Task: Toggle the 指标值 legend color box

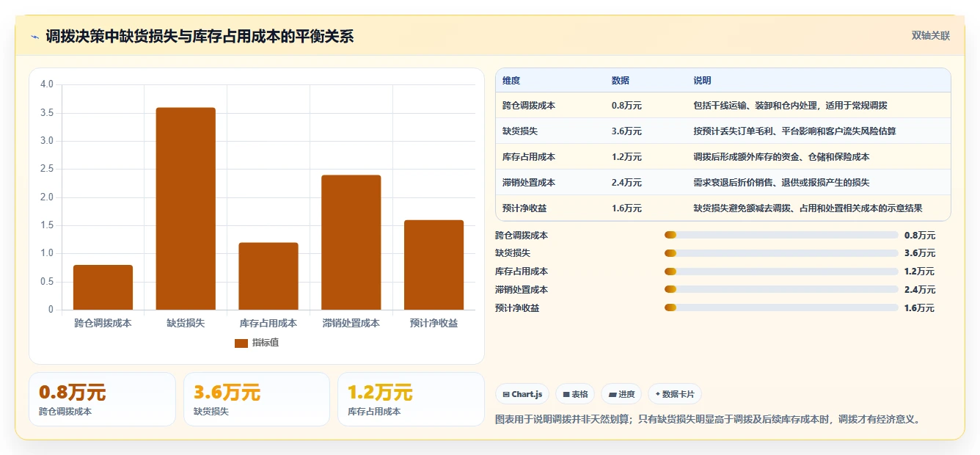Action: [x=241, y=343]
